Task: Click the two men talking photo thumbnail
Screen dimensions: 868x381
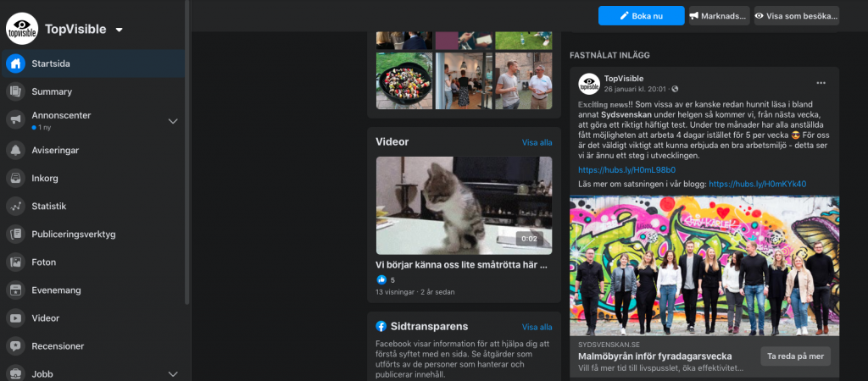Action: pyautogui.click(x=524, y=80)
